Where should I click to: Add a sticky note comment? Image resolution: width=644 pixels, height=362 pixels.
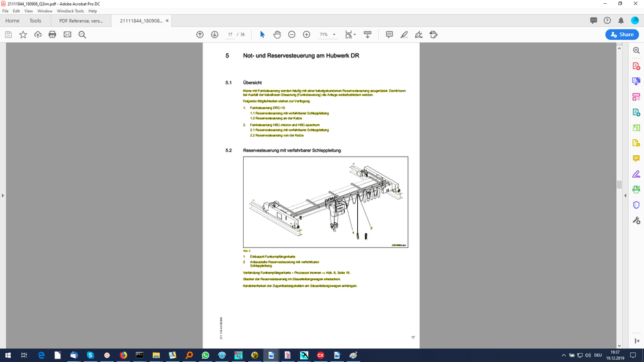click(x=389, y=35)
